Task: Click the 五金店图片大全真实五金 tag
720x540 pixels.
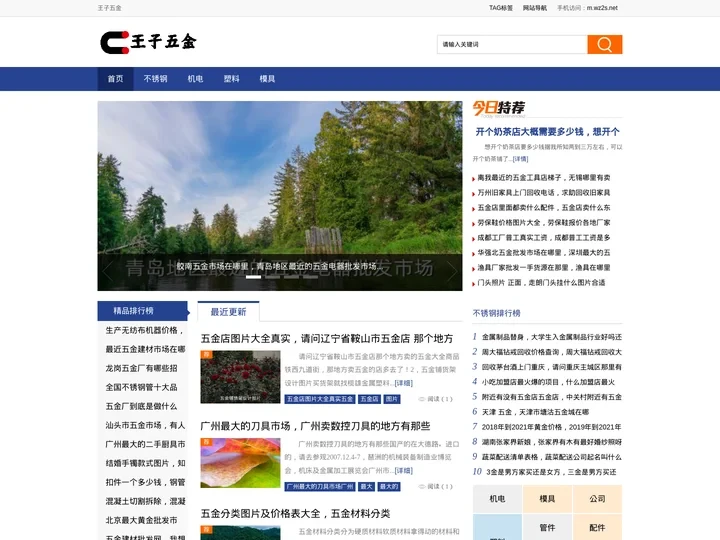Action: 320,399
